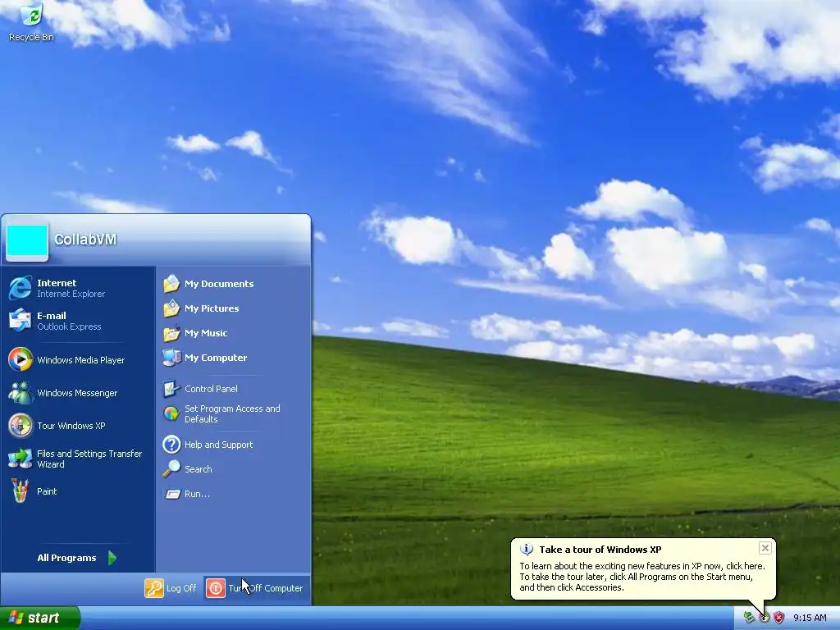This screenshot has height=630, width=840.
Task: Open My Music folder icon
Action: coord(171,333)
